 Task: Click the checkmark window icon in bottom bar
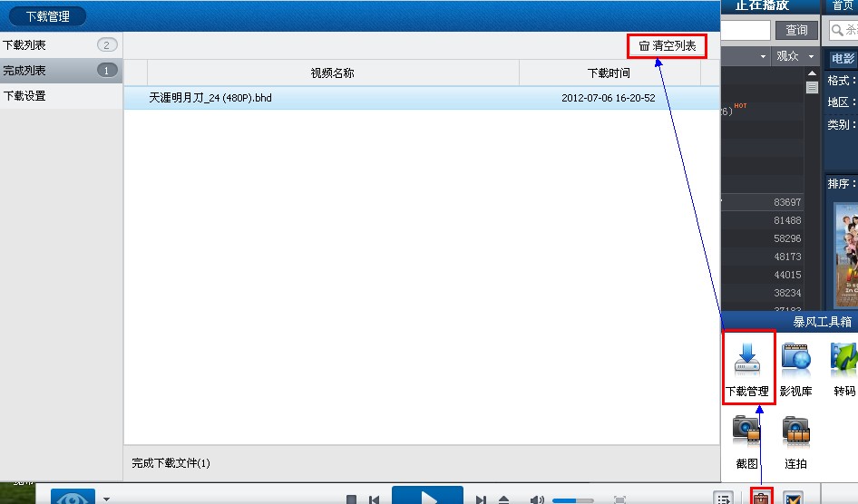point(793,498)
